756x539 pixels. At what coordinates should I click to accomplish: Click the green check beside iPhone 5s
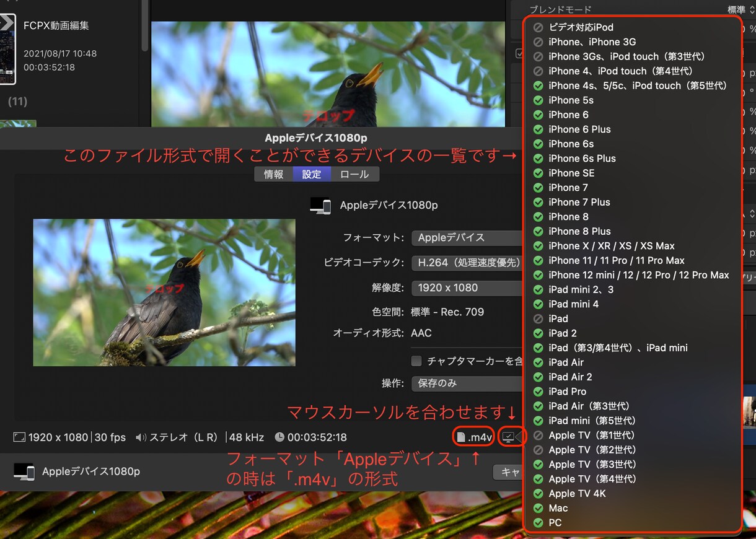(x=538, y=100)
